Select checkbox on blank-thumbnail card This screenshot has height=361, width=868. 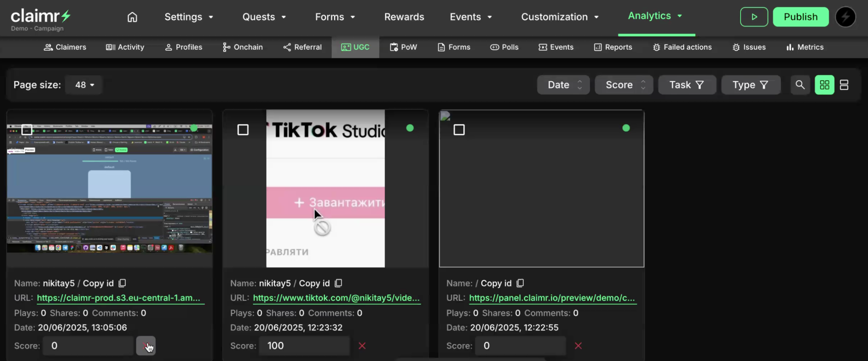[459, 130]
